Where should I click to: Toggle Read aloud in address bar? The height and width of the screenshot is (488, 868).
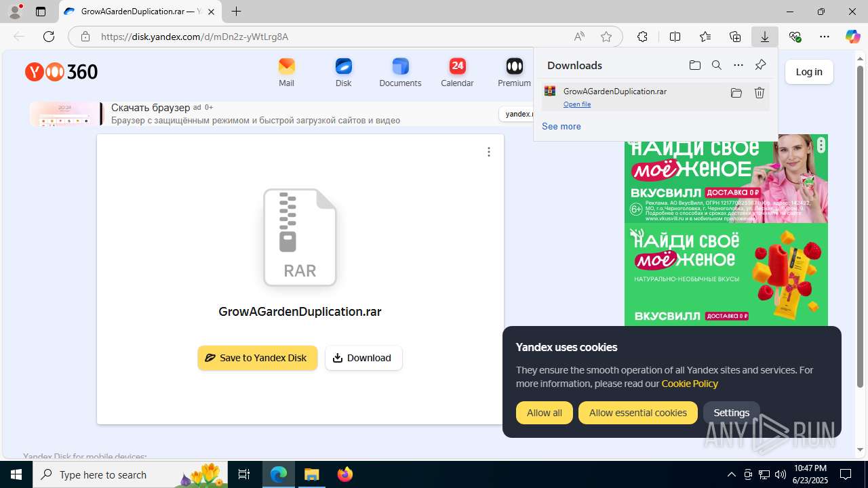coord(579,37)
